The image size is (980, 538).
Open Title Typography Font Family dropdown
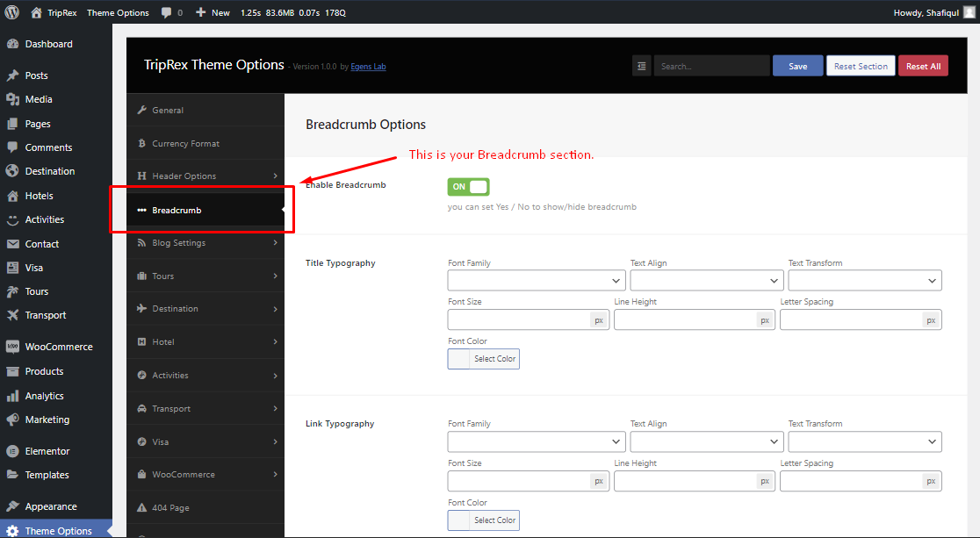(537, 281)
